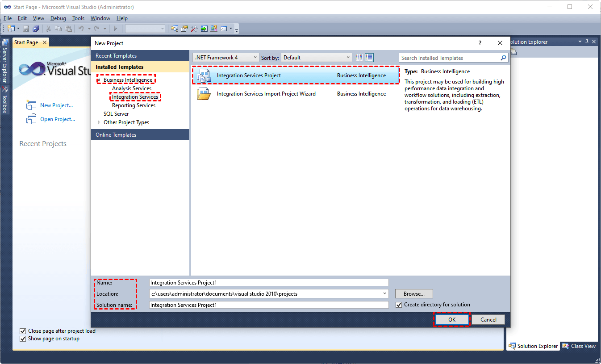Open Solution Explorer from the toolbar icon
601x364 pixels.
tap(175, 29)
